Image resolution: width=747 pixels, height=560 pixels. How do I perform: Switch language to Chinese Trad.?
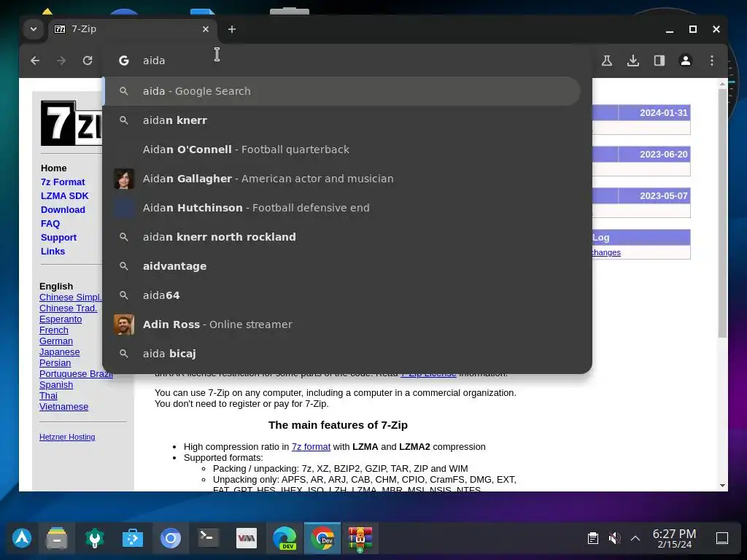coord(68,308)
